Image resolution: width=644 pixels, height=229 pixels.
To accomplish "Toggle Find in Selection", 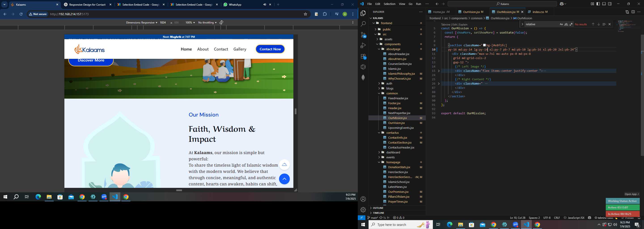I will coord(604,24).
